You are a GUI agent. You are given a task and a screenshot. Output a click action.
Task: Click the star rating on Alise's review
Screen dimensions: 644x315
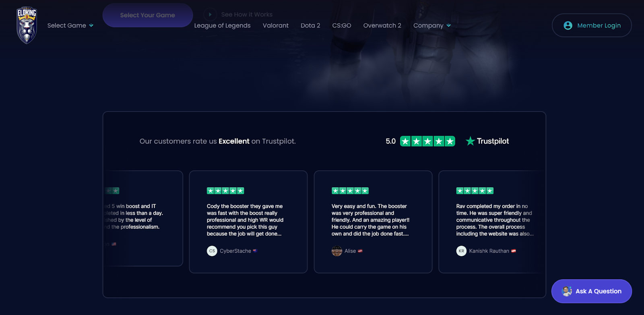(350, 191)
